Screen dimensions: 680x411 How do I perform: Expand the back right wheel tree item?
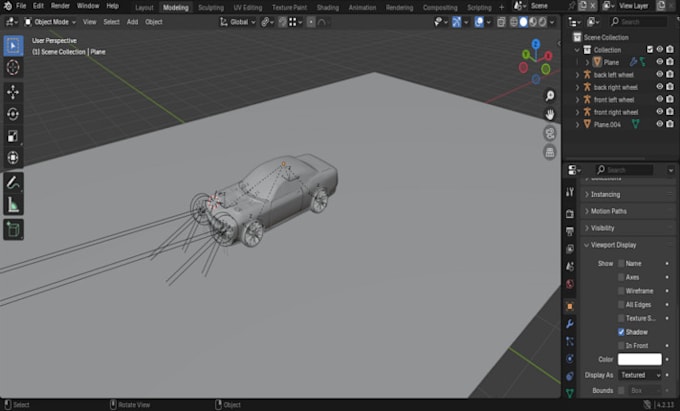[x=577, y=87]
